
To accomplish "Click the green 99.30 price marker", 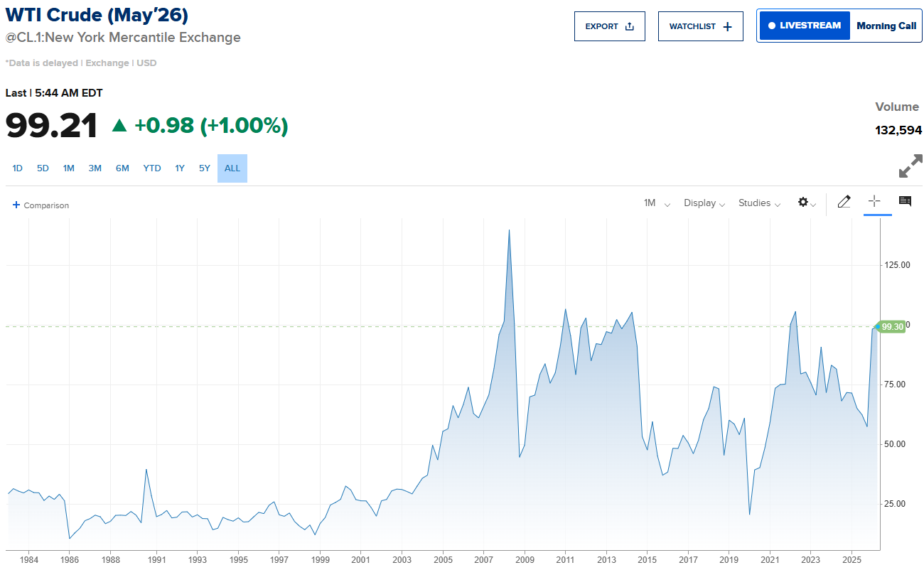I will click(891, 327).
